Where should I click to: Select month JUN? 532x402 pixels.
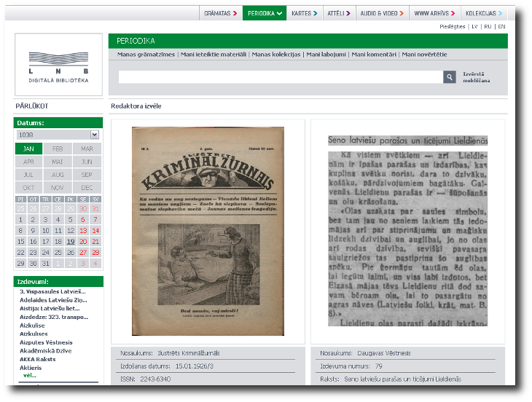[x=87, y=162]
